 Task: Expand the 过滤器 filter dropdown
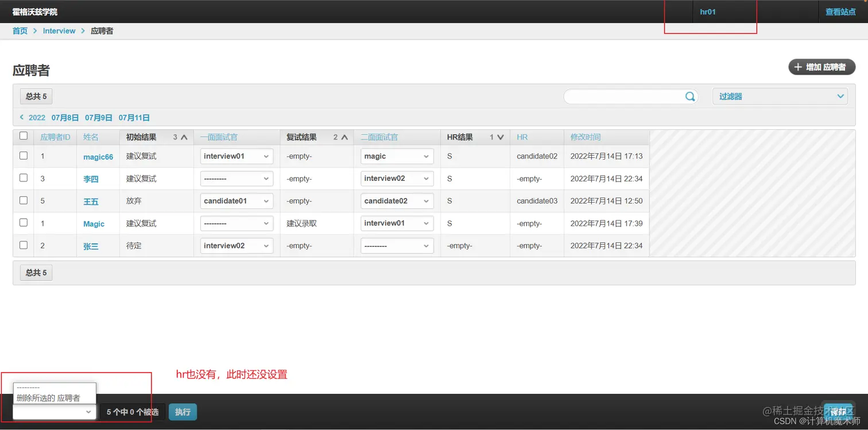[x=780, y=96]
